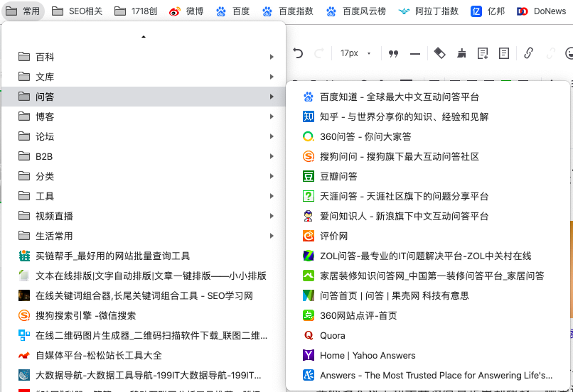Viewport: 573px width, 392px height.
Task: Click the 搜狗问问 icon
Action: point(309,156)
